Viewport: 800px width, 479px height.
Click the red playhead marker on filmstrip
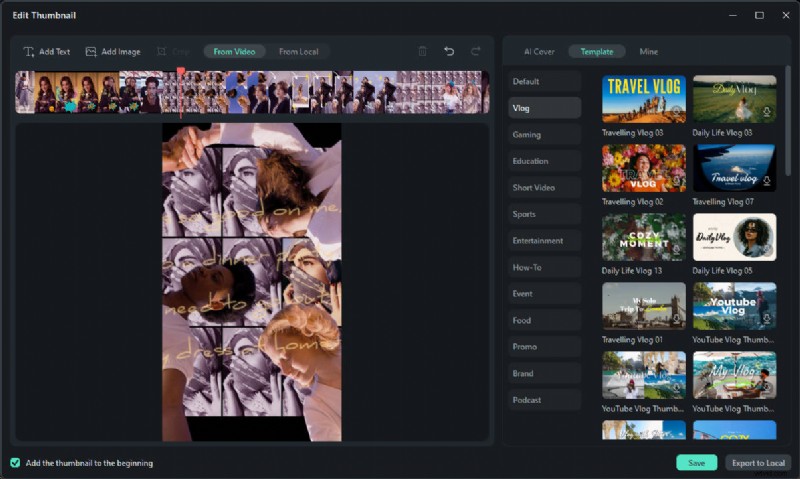click(181, 71)
